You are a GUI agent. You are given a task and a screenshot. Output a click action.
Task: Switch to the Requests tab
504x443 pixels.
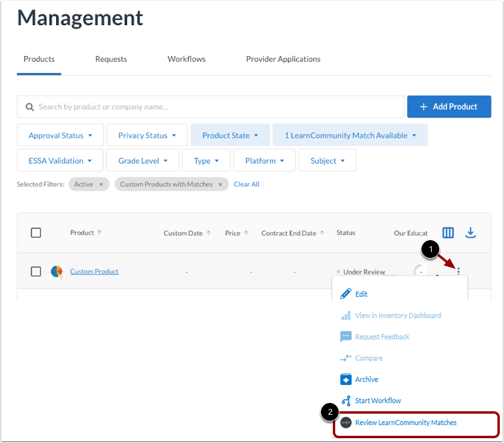pyautogui.click(x=111, y=59)
